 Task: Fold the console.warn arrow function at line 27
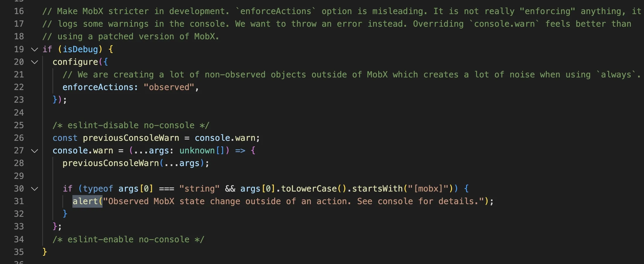35,151
